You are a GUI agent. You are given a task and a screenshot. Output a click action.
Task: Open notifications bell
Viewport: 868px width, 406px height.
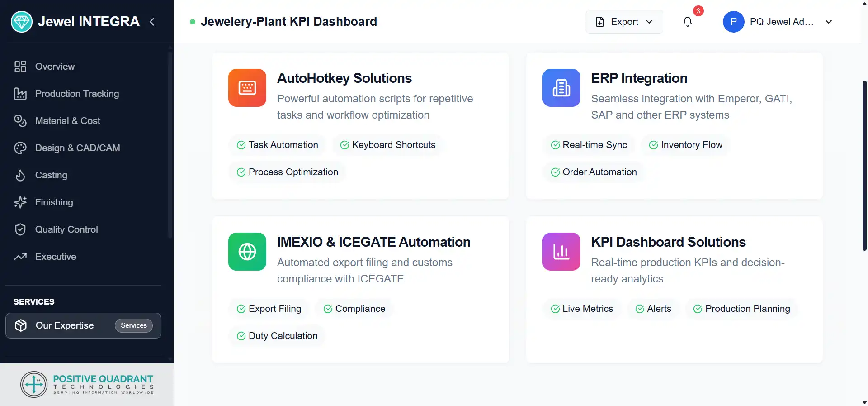[x=688, y=22]
